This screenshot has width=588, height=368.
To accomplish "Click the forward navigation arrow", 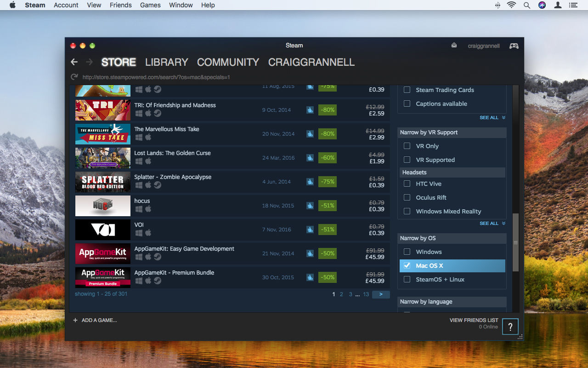I will click(88, 62).
